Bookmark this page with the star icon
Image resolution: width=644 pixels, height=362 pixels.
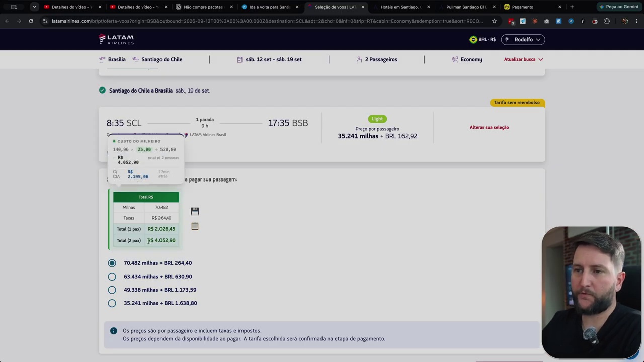[x=494, y=21]
